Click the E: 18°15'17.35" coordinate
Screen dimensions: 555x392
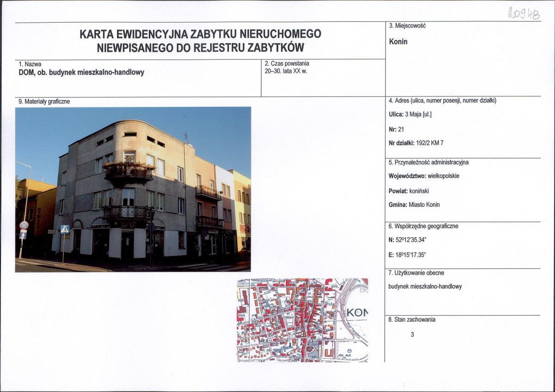click(407, 255)
